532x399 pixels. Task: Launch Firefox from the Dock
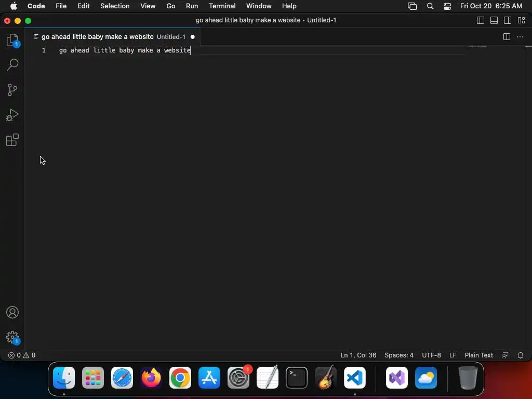(151, 378)
